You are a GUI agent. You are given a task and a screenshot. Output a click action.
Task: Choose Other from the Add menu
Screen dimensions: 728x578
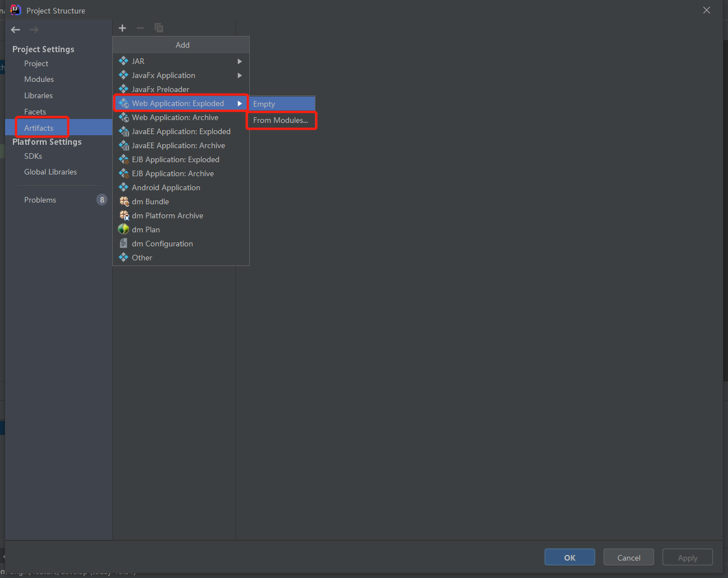pyautogui.click(x=181, y=258)
